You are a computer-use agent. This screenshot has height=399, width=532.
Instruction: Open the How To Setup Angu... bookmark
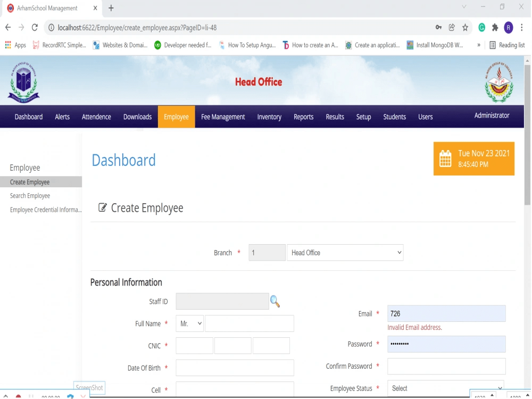(247, 45)
